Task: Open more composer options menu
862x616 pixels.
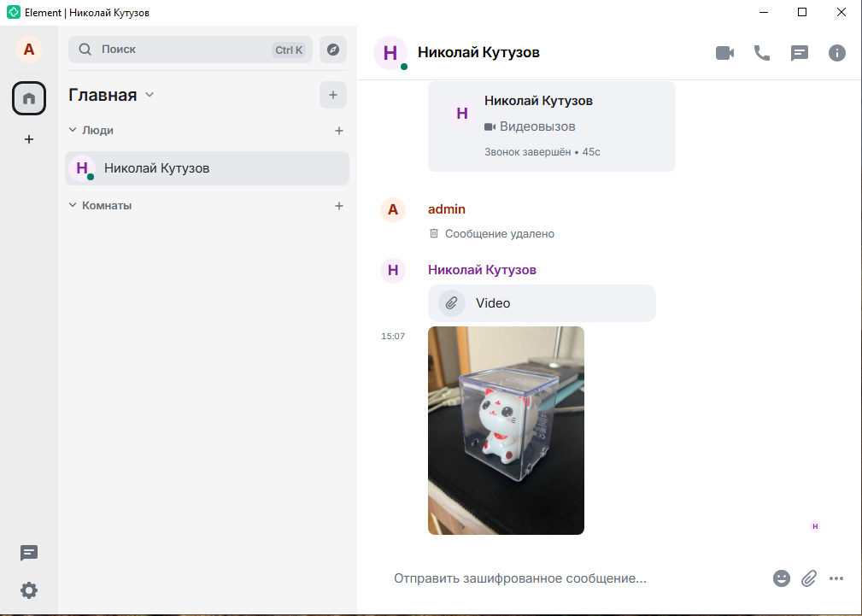Action: (x=836, y=578)
